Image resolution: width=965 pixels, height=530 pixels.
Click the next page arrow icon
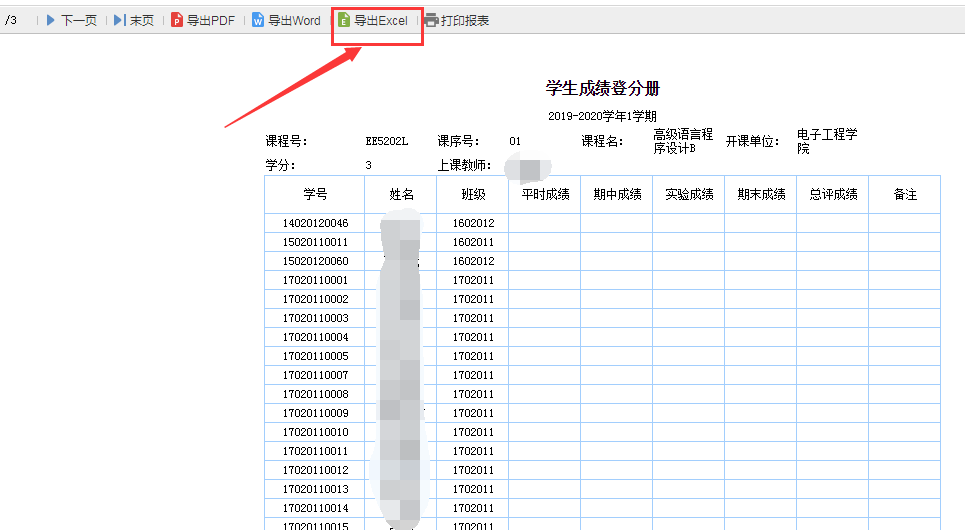tap(51, 20)
